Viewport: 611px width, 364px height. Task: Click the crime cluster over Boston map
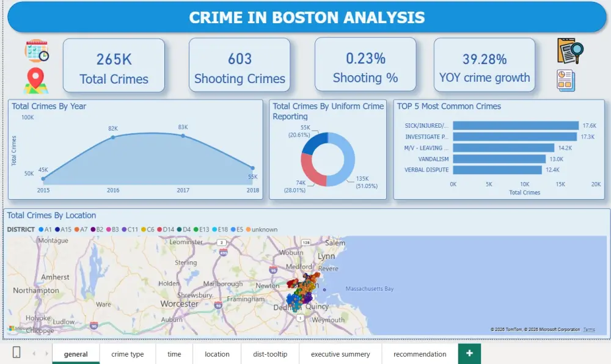coord(302,291)
